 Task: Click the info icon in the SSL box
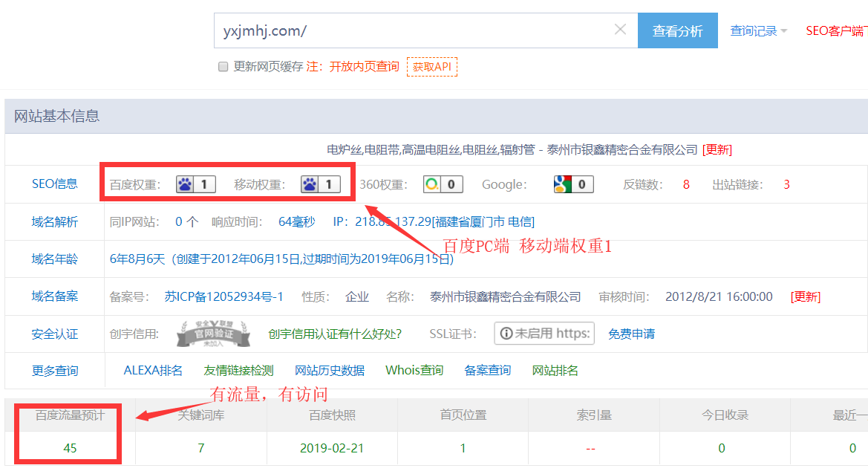click(x=506, y=334)
